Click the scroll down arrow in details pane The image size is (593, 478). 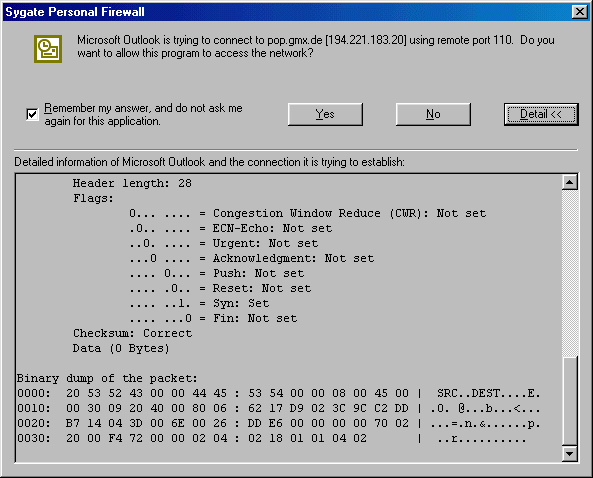point(570,453)
